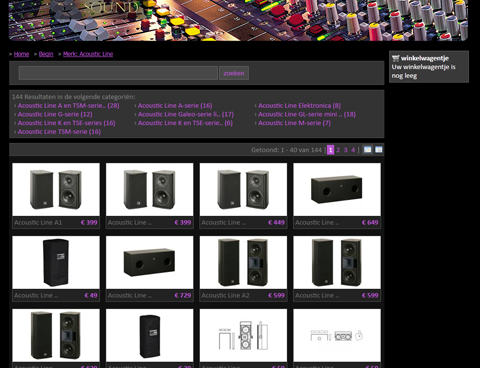
Task: Go to results page 2
Action: [x=338, y=150]
